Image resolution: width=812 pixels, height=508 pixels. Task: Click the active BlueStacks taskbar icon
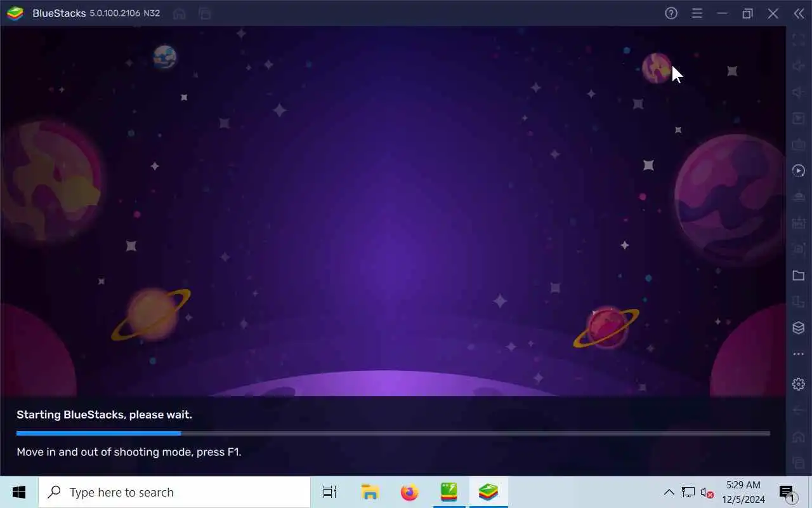[x=488, y=492]
